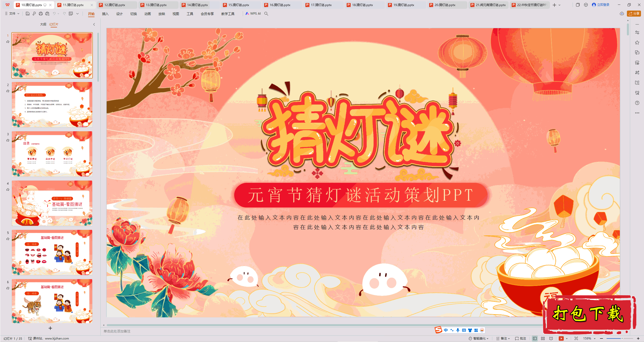Screen dimensions: 644x342
Task: Open the Sogou toolbox grid icon
Action: (x=476, y=330)
